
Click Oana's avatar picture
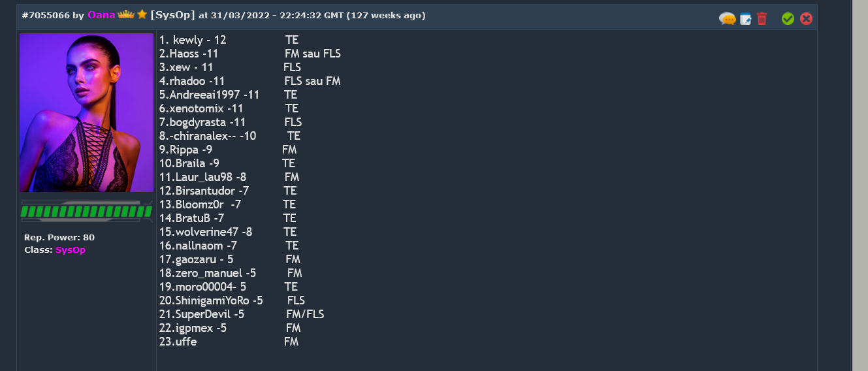point(86,112)
